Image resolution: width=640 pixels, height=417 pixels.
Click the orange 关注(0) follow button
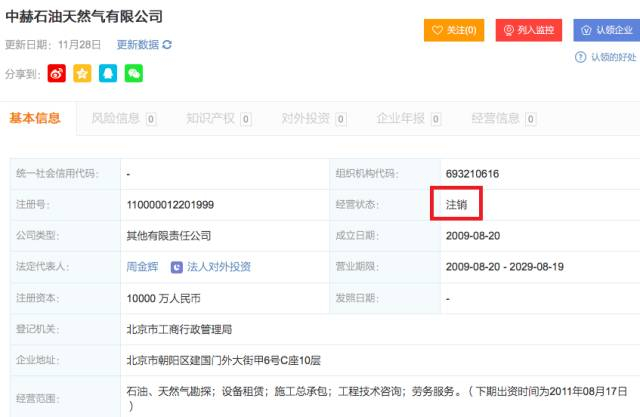(x=454, y=30)
